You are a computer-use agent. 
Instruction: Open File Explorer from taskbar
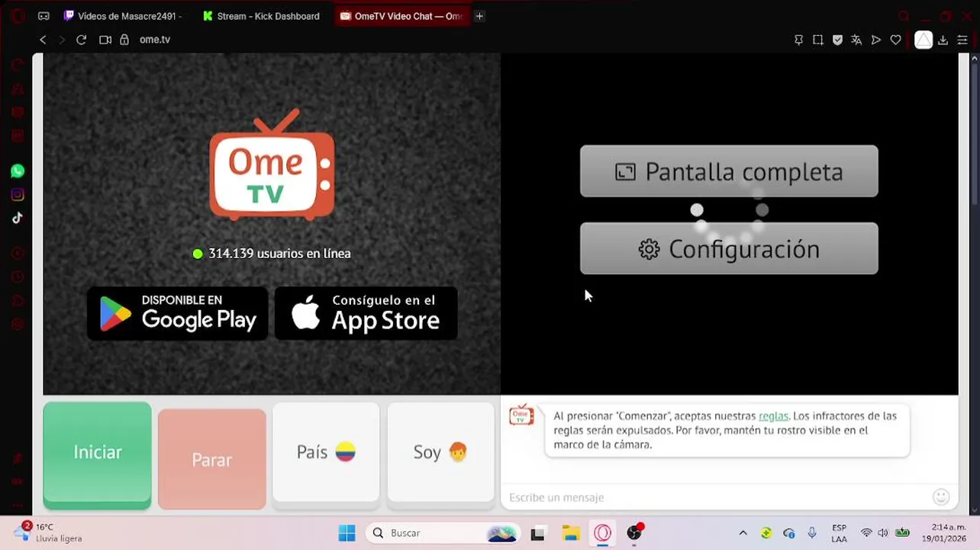click(571, 533)
